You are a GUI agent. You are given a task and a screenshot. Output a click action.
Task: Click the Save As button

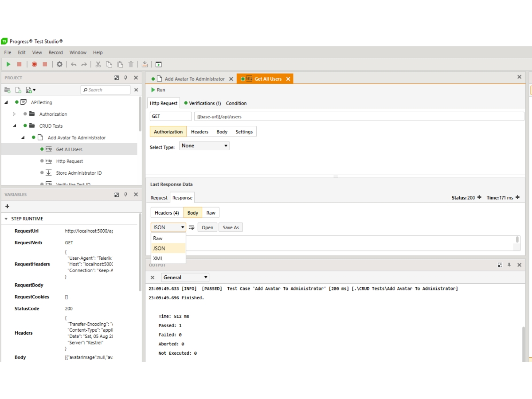[231, 227]
